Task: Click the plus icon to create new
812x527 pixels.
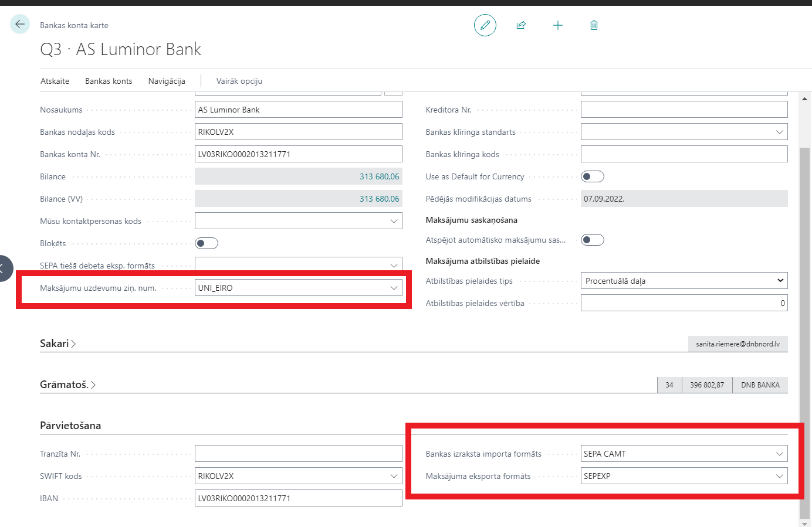Action: coord(557,25)
